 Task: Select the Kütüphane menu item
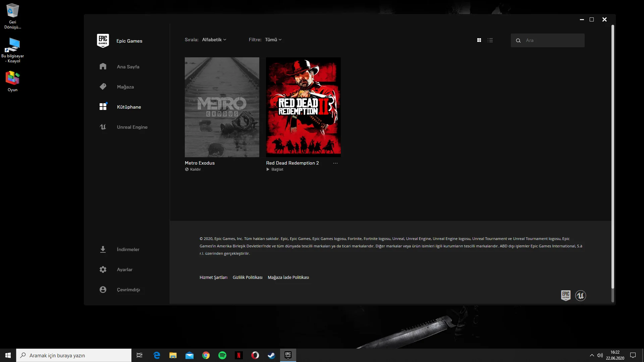click(x=129, y=107)
